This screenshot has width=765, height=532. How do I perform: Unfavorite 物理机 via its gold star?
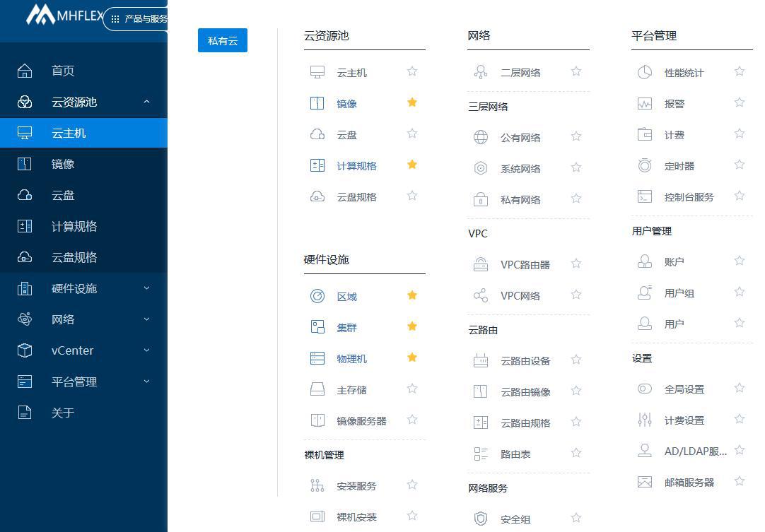(412, 357)
